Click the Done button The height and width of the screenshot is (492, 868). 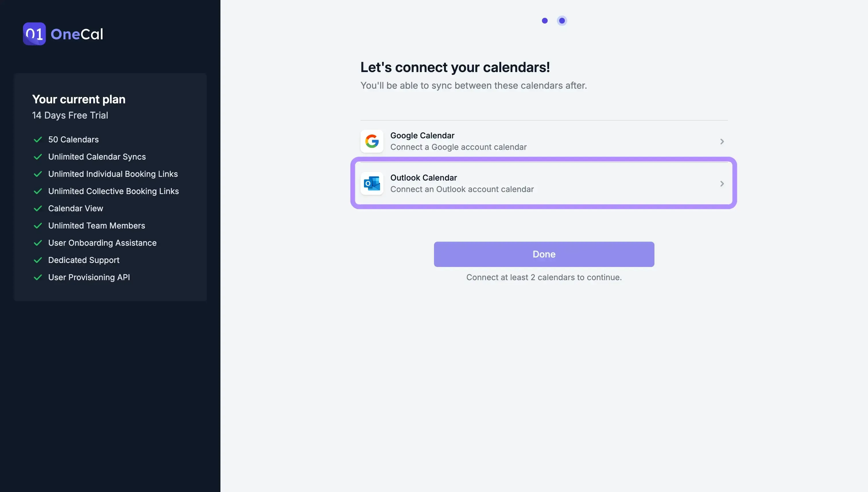point(543,254)
